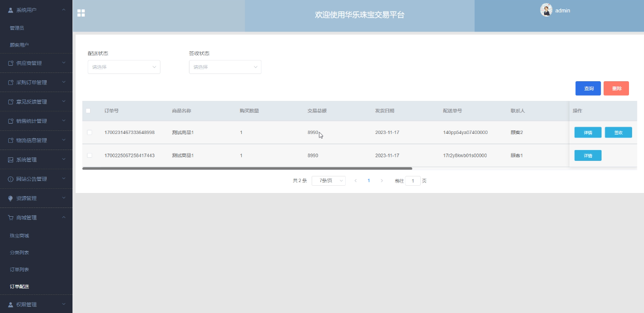Click the user icon beside 权限管理
This screenshot has width=644, height=313.
11,304
